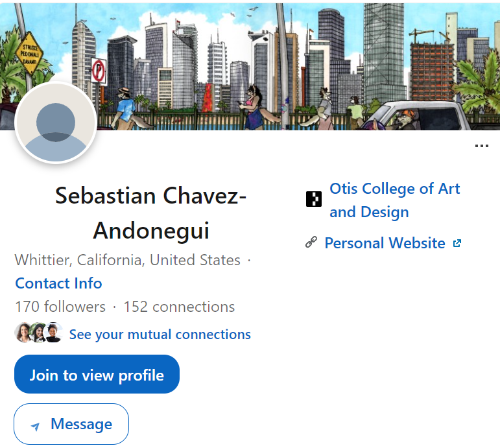Click the Sebastian Chavez-Andonegui name heading
Viewport: 500px width, 448px height.
(x=151, y=213)
